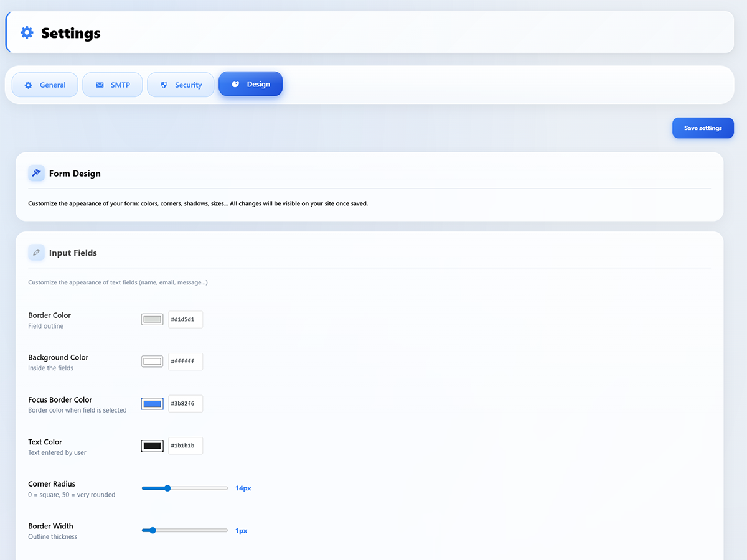This screenshot has width=747, height=560.
Task: Select the #3b82f6 focus color hex field
Action: (186, 404)
